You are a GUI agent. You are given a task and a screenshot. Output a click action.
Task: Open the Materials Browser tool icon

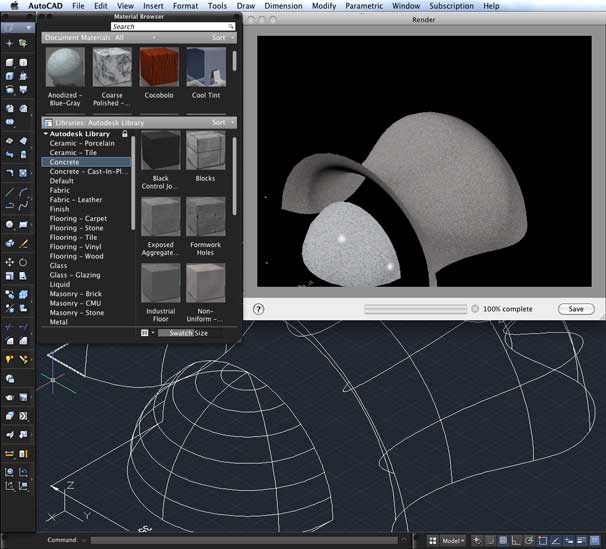point(10,379)
